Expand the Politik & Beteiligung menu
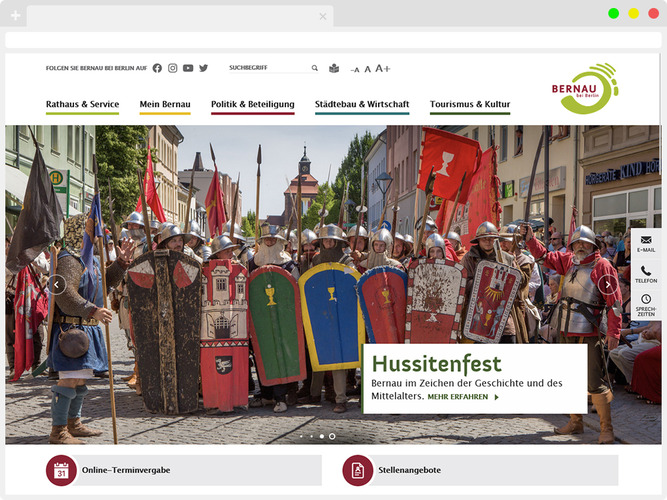The height and width of the screenshot is (500, 667). click(x=252, y=104)
